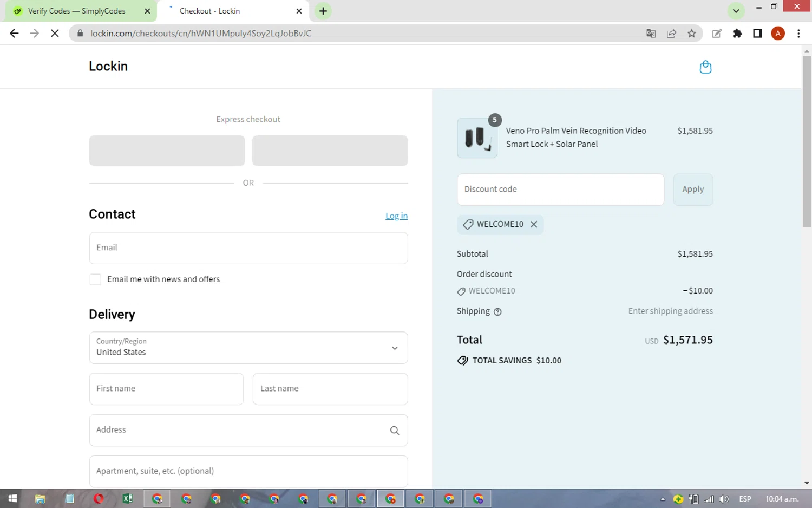This screenshot has height=508, width=812.
Task: Select the Checkout - Lockin tab
Action: 209,11
